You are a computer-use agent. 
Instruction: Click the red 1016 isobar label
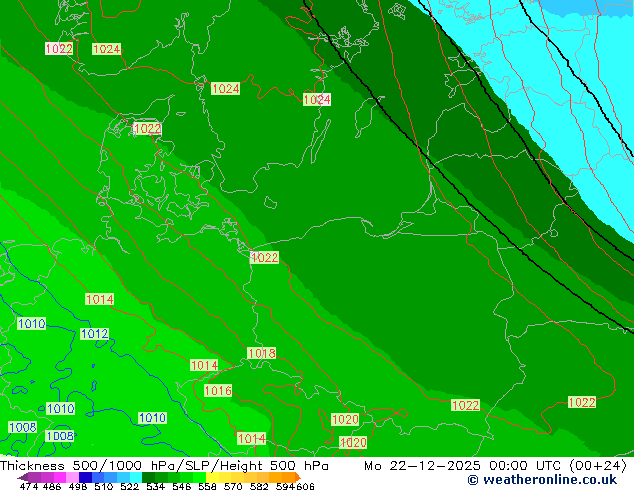[218, 391]
